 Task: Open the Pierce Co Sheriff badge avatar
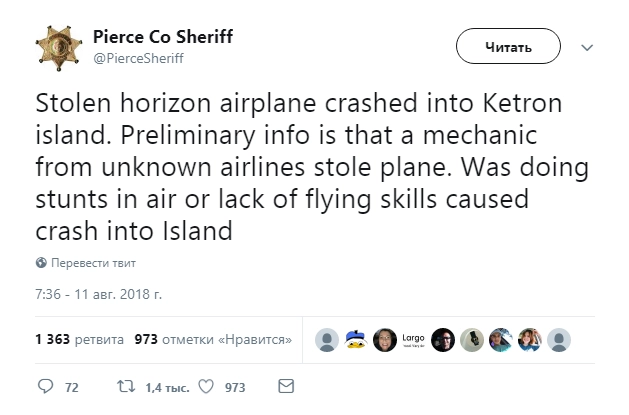(x=60, y=48)
